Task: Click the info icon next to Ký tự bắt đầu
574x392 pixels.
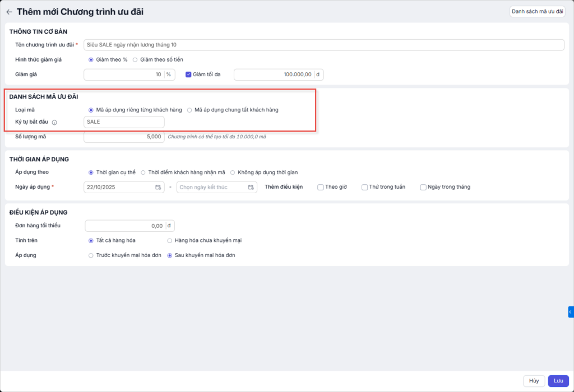Action: (x=54, y=122)
